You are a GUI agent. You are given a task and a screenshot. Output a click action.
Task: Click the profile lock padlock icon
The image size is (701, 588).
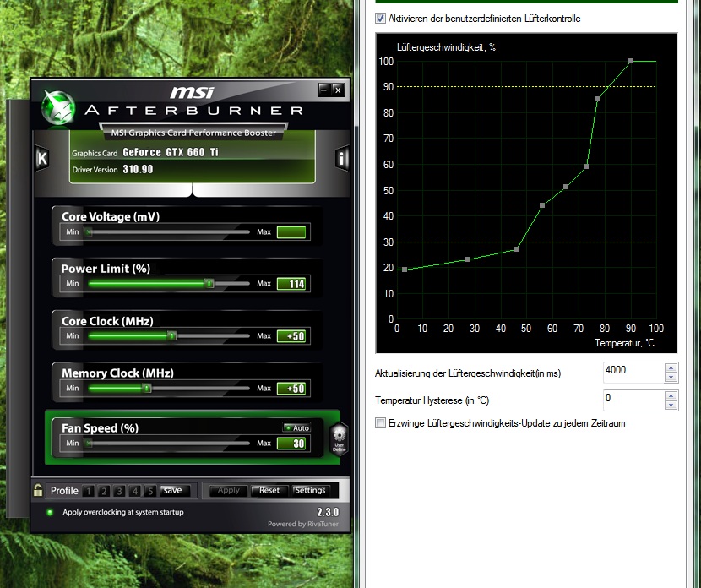point(38,489)
